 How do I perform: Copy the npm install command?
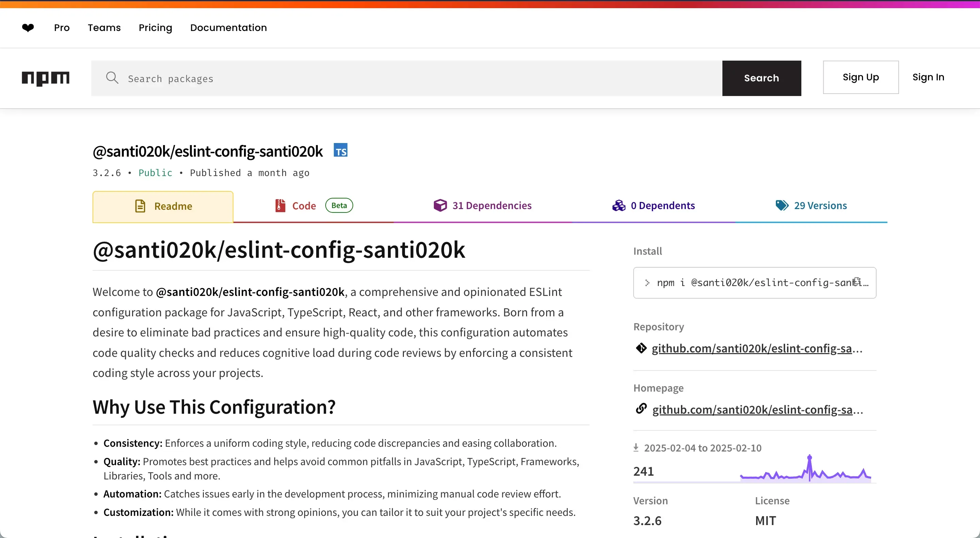click(857, 281)
